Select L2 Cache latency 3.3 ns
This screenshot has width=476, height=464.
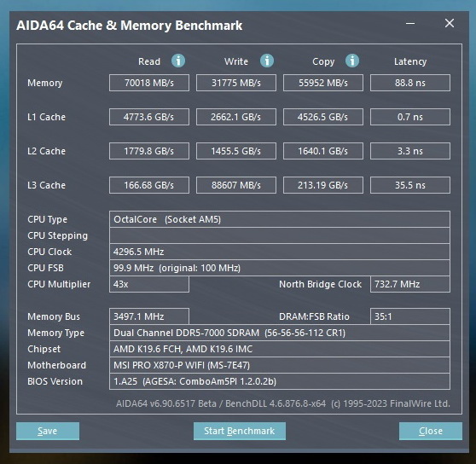click(x=410, y=151)
